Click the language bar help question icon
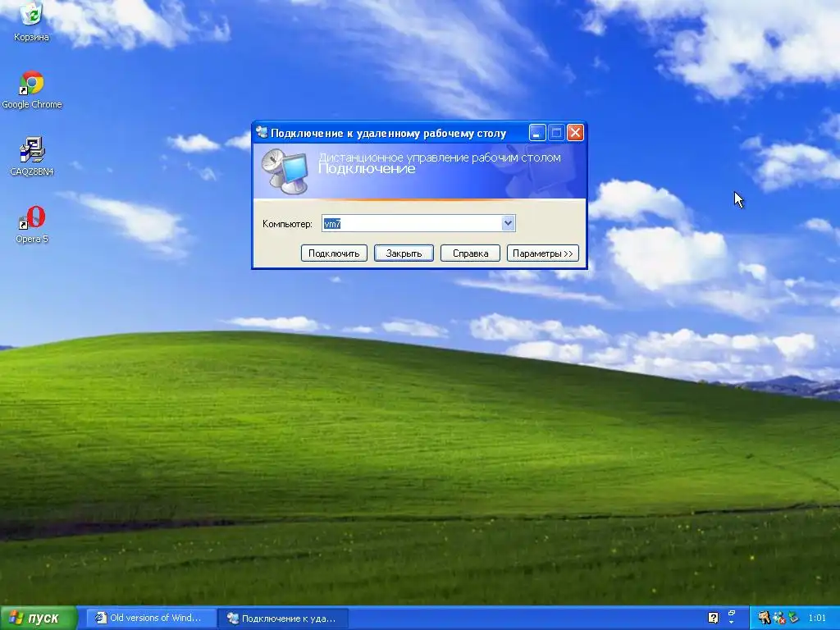 point(713,618)
